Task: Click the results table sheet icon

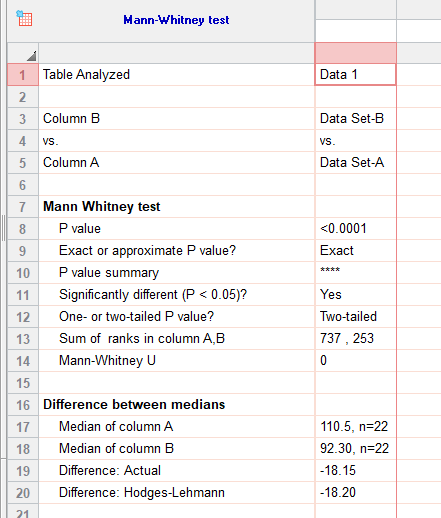Action: tap(24, 18)
